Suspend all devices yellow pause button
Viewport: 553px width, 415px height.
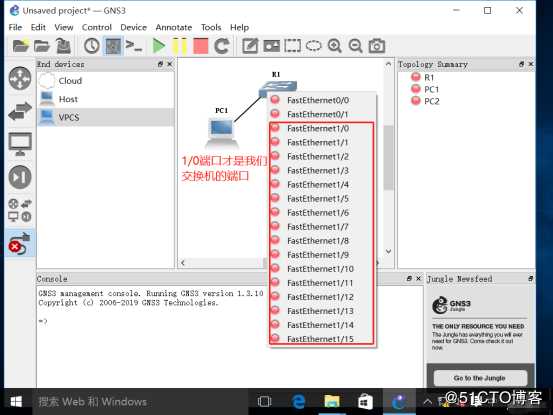click(x=179, y=46)
